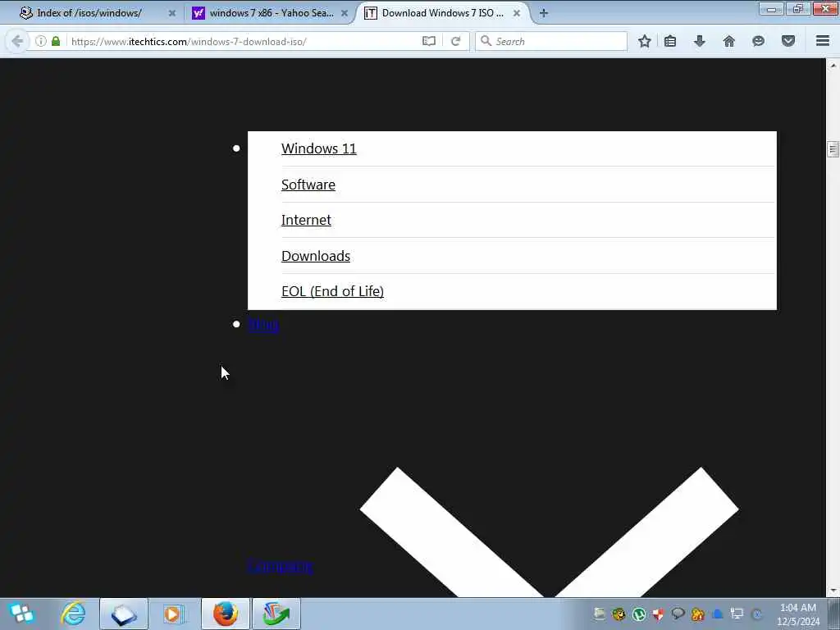Close the Index of /isos/windows/ tab

click(x=172, y=13)
